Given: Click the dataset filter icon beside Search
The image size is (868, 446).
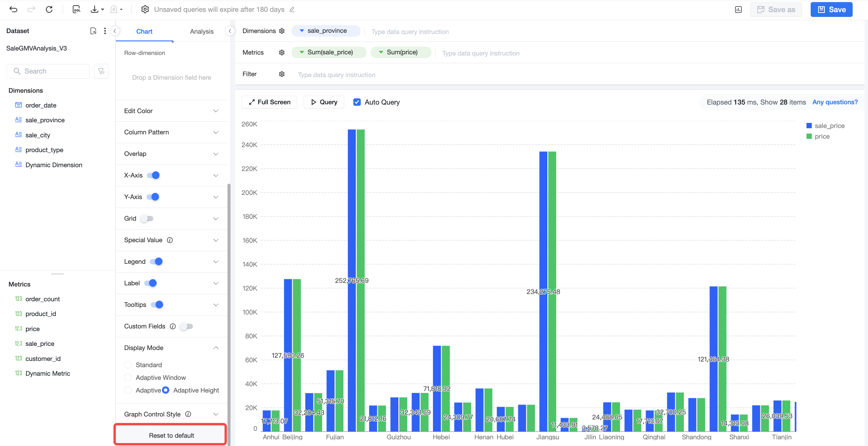Looking at the screenshot, I should point(101,71).
